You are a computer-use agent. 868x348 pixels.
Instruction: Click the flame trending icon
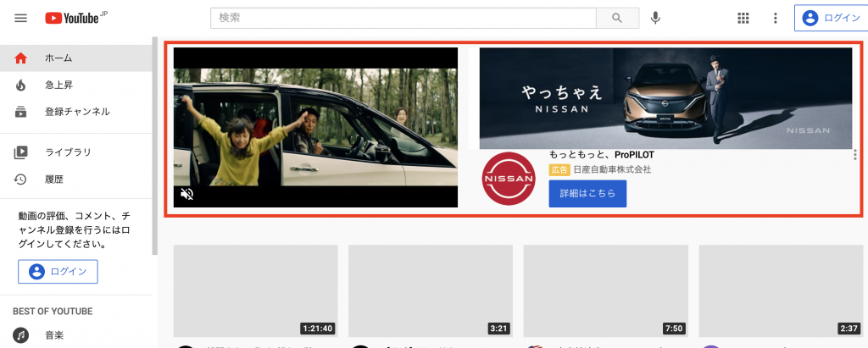coord(20,86)
